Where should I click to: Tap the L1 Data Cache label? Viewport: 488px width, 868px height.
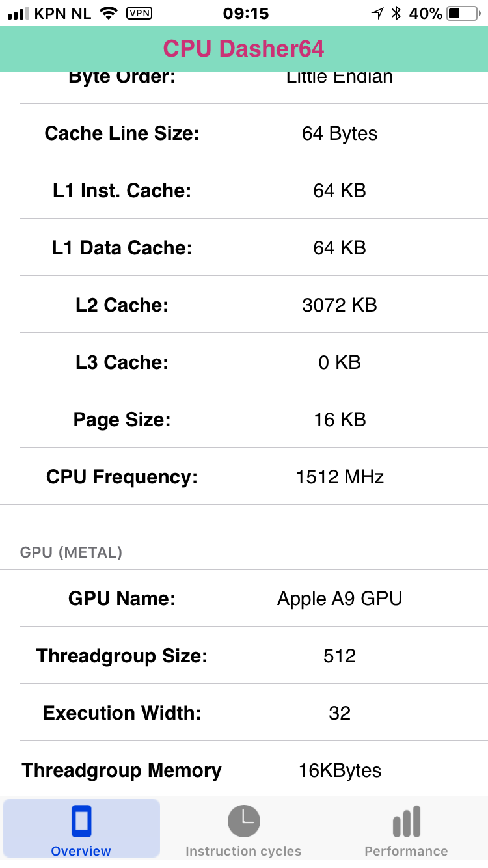pyautogui.click(x=122, y=248)
